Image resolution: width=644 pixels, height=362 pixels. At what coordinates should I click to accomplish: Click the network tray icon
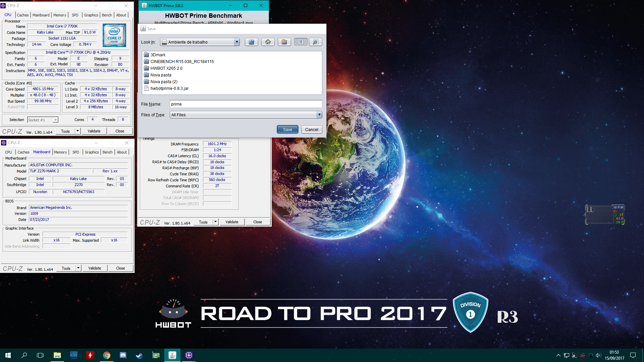coord(567,355)
